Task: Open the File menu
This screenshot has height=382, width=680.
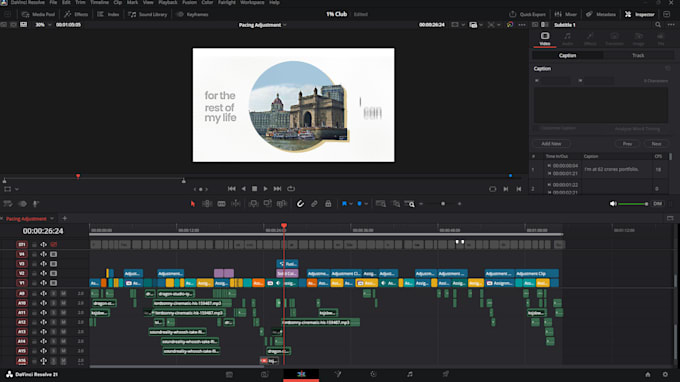Action: pos(53,3)
